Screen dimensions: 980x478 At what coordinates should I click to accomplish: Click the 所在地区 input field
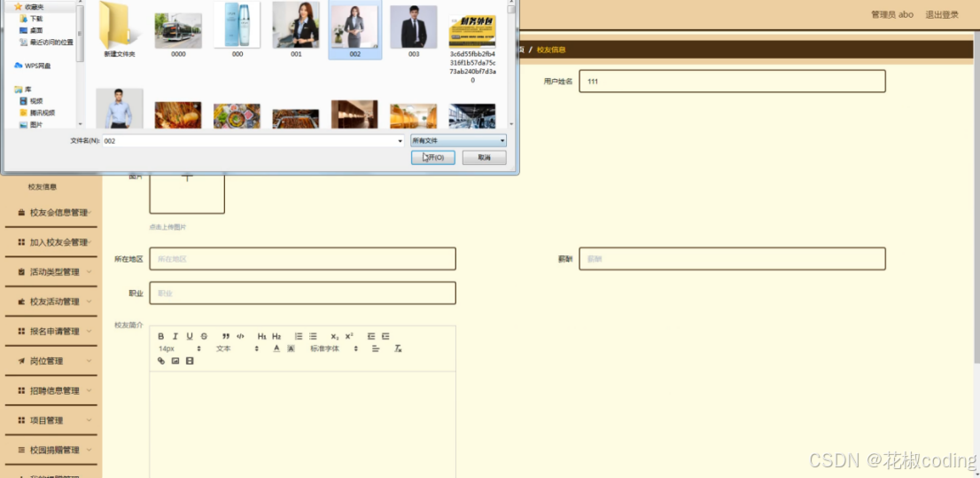pyautogui.click(x=302, y=259)
